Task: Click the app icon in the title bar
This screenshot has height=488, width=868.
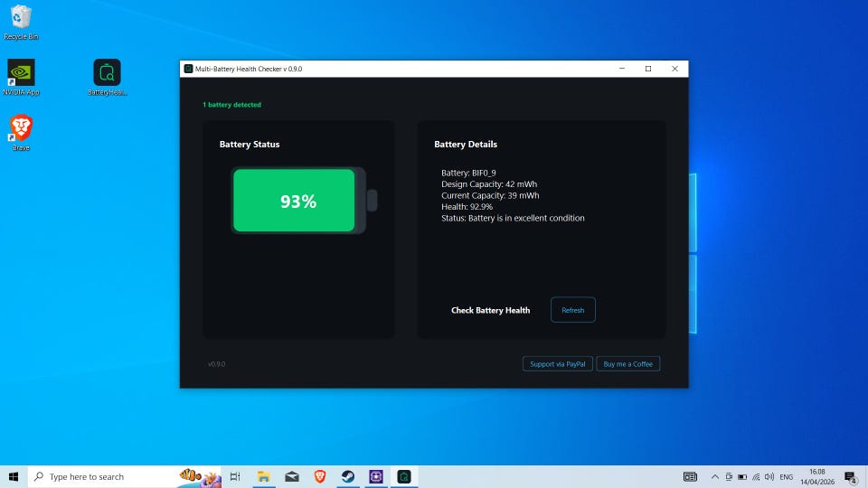Action: 188,69
